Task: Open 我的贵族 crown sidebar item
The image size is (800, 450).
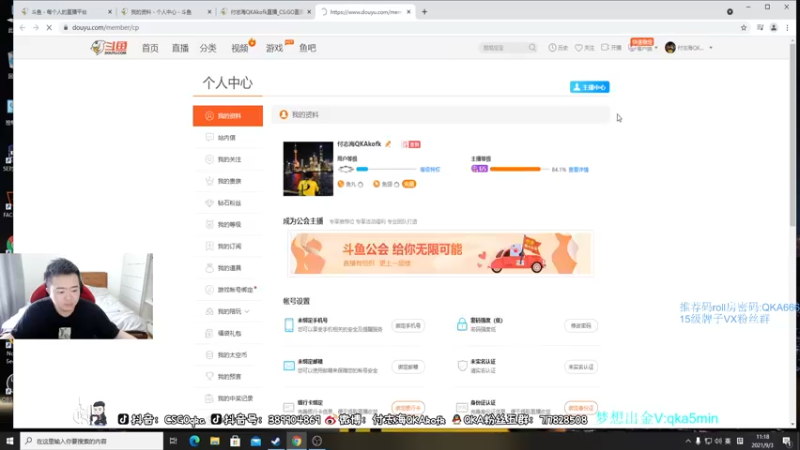Action: coord(228,181)
